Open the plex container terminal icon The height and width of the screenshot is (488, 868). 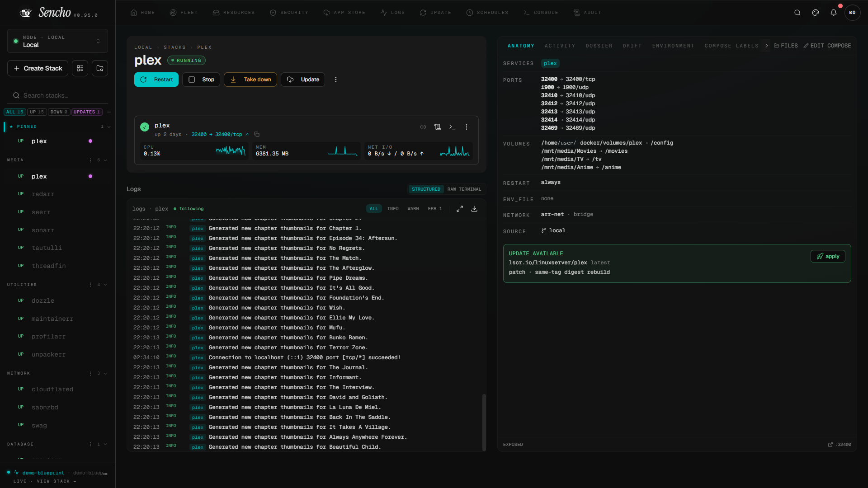[x=452, y=127]
